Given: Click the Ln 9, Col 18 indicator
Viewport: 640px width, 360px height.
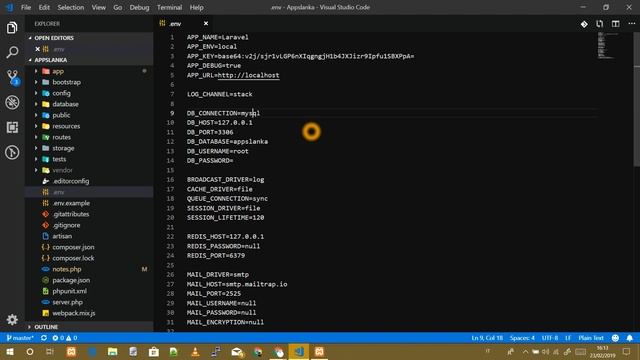Looking at the screenshot, I should pyautogui.click(x=487, y=338).
